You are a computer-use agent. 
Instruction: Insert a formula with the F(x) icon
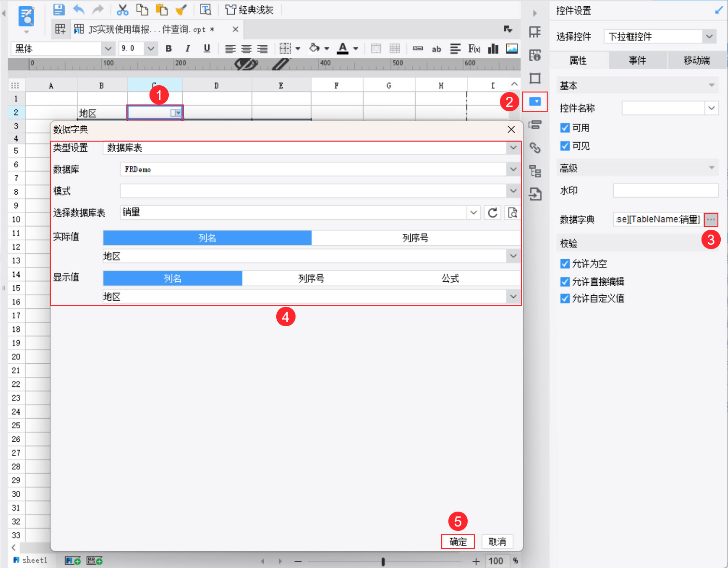(x=474, y=49)
